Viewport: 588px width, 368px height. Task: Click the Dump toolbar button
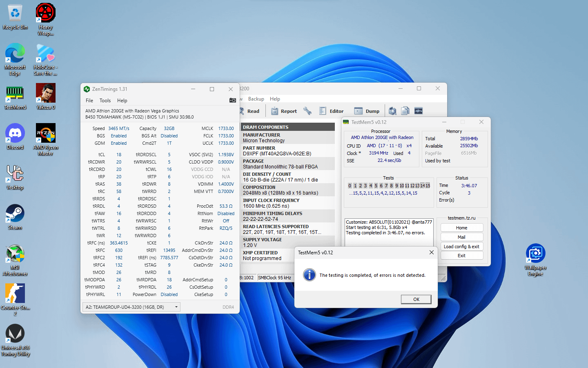[367, 111]
